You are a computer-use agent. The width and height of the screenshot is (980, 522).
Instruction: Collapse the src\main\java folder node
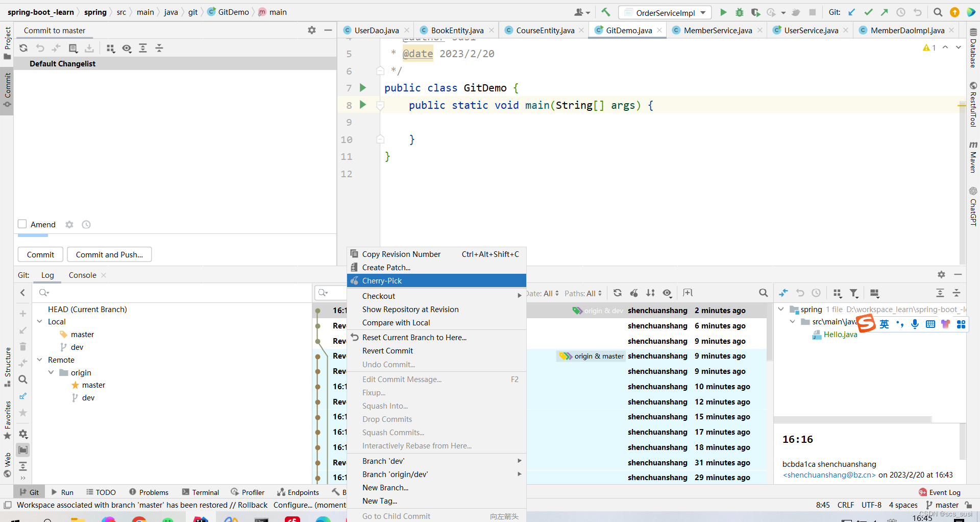tap(792, 322)
